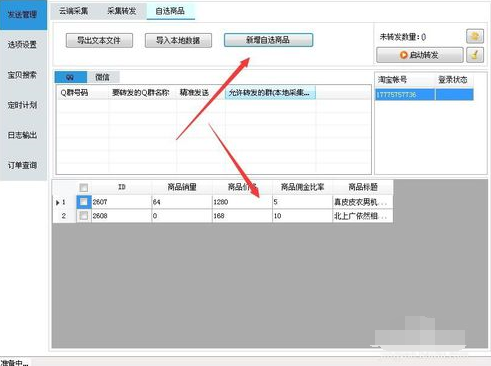The image size is (491, 366).
Task: Switch to the 微信 sub-tab
Action: coord(103,77)
